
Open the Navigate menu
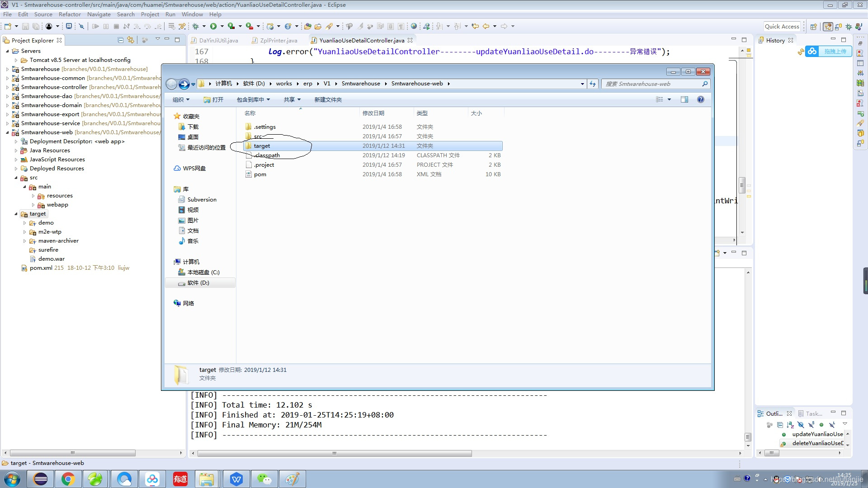[99, 14]
